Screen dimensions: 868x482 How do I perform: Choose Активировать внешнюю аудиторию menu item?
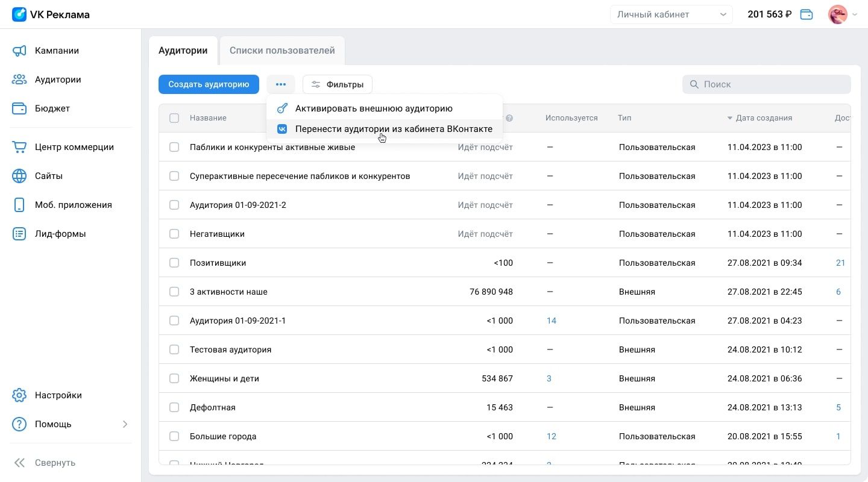[x=374, y=108]
